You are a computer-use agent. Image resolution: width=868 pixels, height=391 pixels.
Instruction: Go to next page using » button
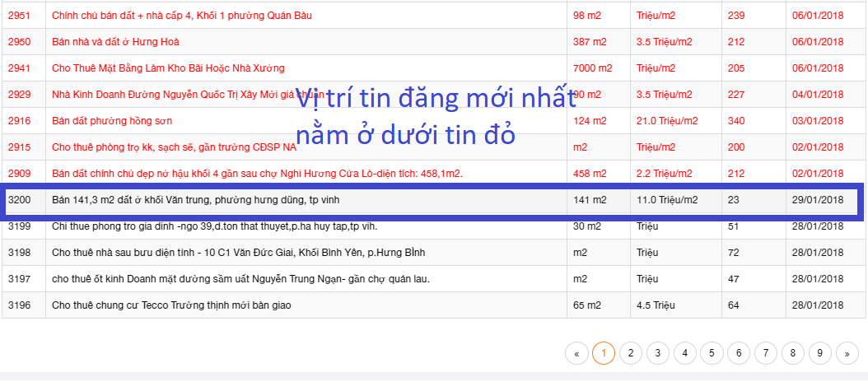[847, 353]
